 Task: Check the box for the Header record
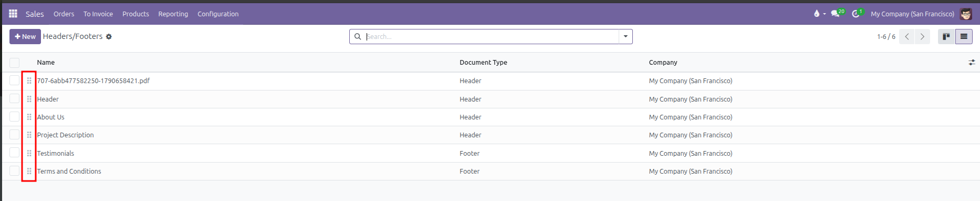point(14,99)
